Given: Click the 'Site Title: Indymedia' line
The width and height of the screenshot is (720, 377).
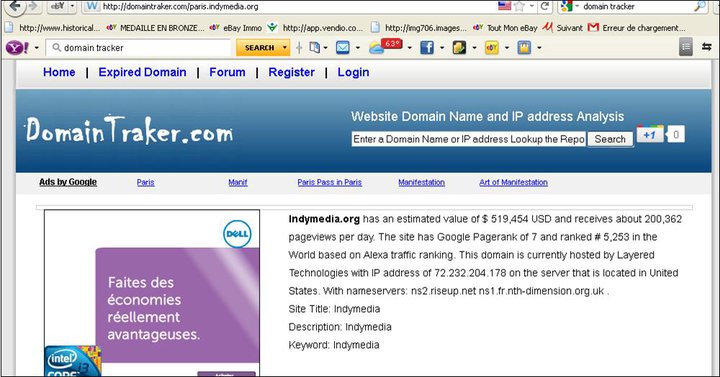Looking at the screenshot, I should [x=334, y=309].
